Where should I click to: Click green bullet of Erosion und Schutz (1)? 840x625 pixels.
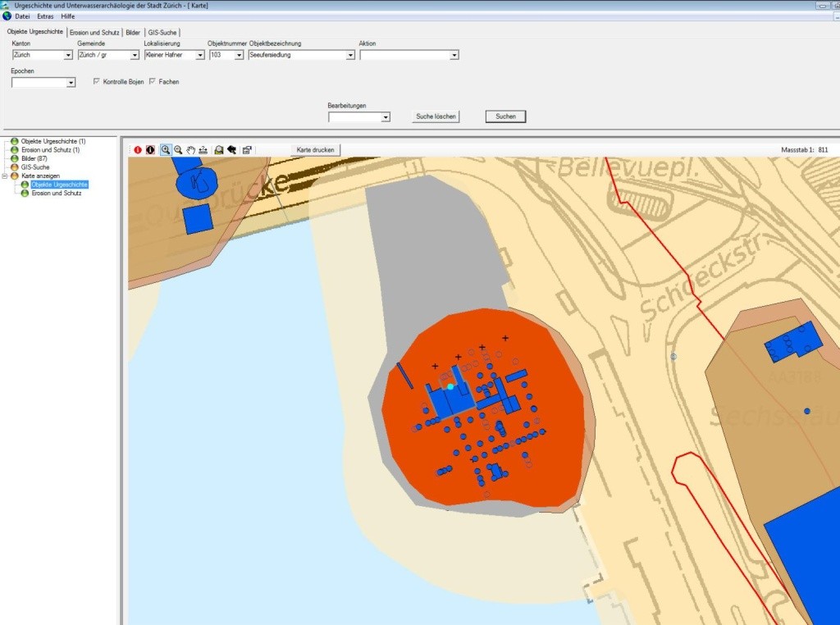pyautogui.click(x=15, y=150)
